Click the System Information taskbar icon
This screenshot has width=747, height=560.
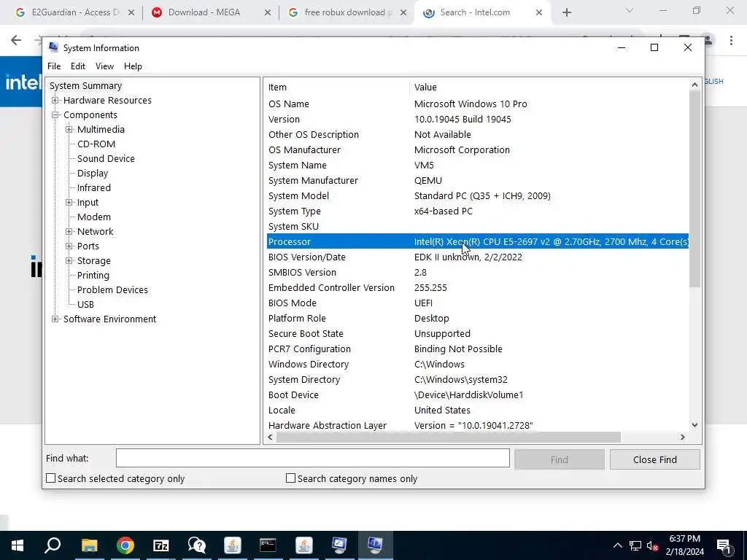[x=375, y=545]
